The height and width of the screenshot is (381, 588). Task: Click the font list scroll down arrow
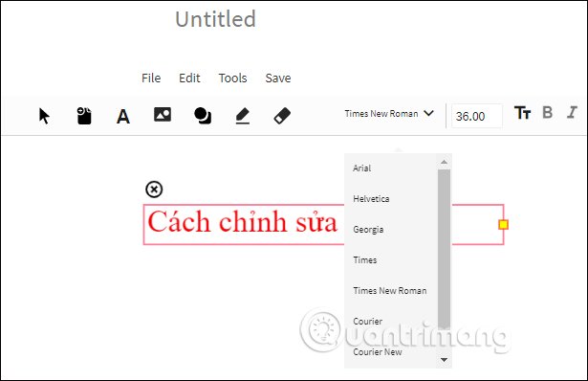click(x=444, y=360)
